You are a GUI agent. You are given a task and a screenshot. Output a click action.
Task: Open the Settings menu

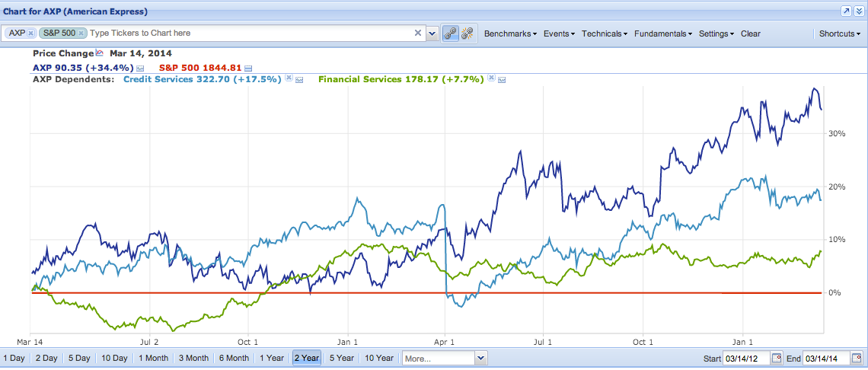(716, 33)
